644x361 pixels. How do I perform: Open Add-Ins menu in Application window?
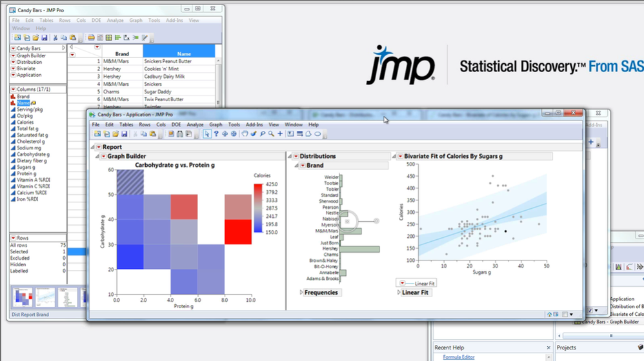point(254,124)
